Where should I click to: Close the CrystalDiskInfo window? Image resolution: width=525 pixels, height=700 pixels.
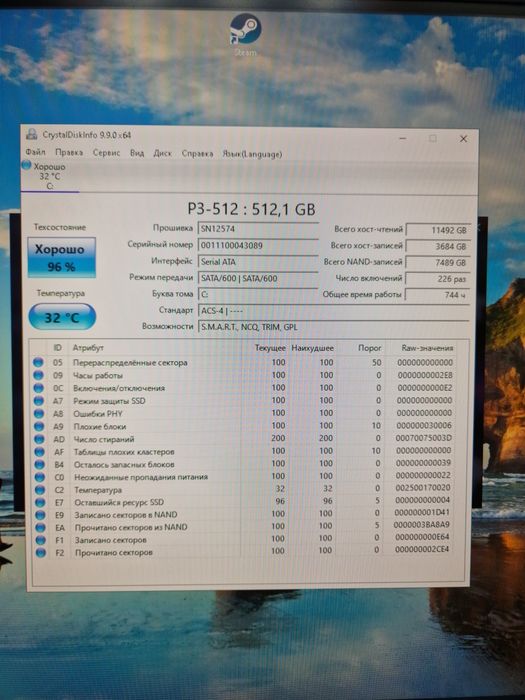(463, 139)
